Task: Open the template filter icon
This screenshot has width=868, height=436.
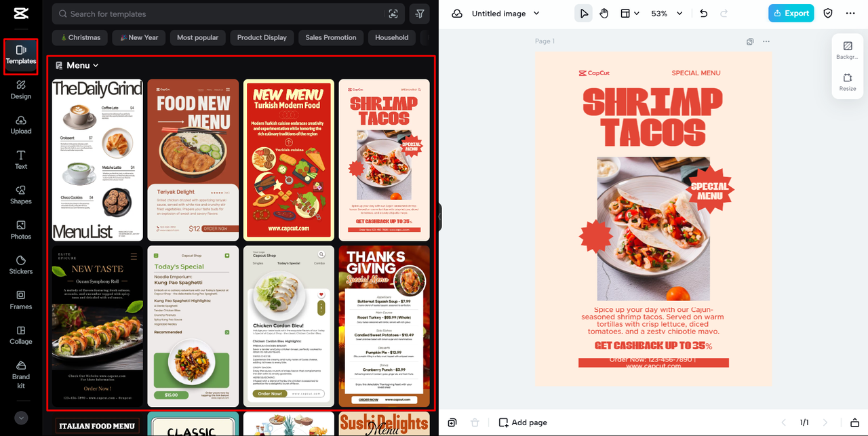Action: pyautogui.click(x=420, y=14)
